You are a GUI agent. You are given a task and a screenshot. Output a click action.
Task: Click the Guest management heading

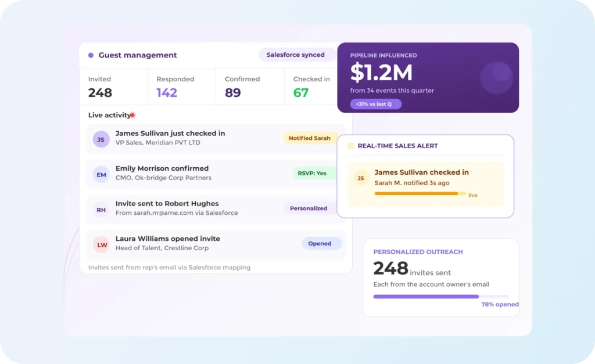click(x=138, y=55)
